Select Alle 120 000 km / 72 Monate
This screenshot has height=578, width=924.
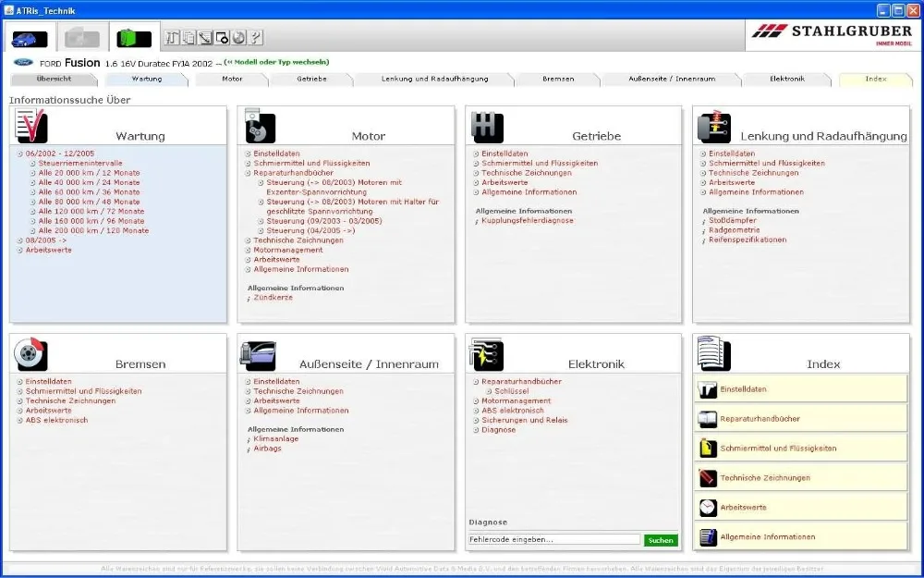point(91,212)
